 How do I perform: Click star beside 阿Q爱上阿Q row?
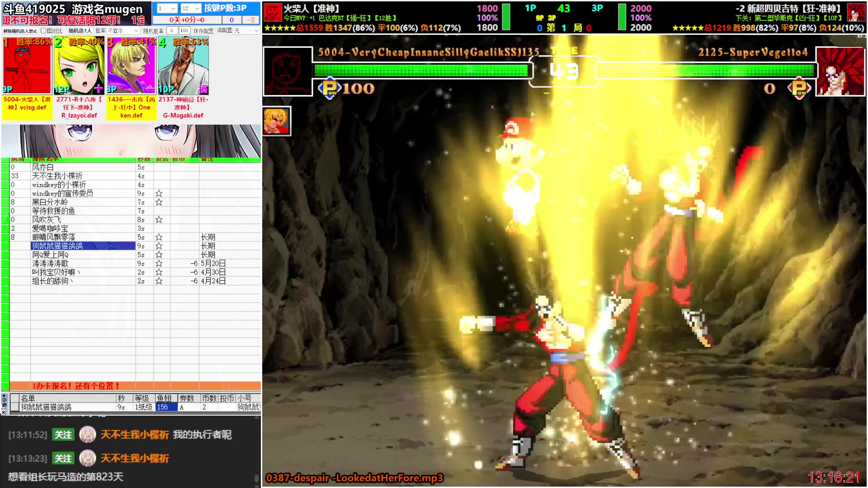[x=159, y=255]
